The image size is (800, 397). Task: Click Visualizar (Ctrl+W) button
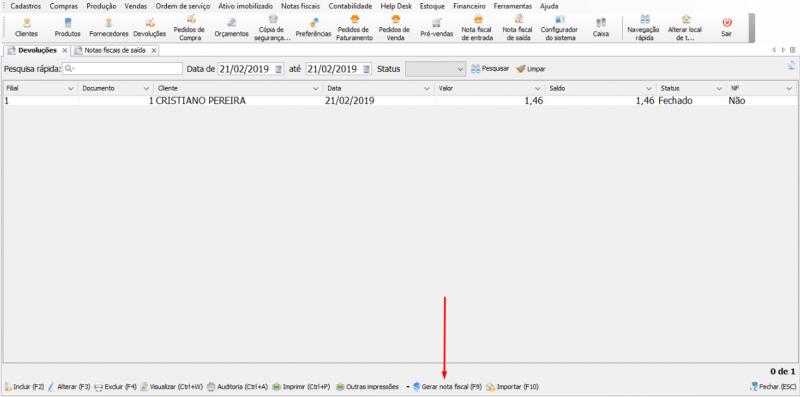171,387
